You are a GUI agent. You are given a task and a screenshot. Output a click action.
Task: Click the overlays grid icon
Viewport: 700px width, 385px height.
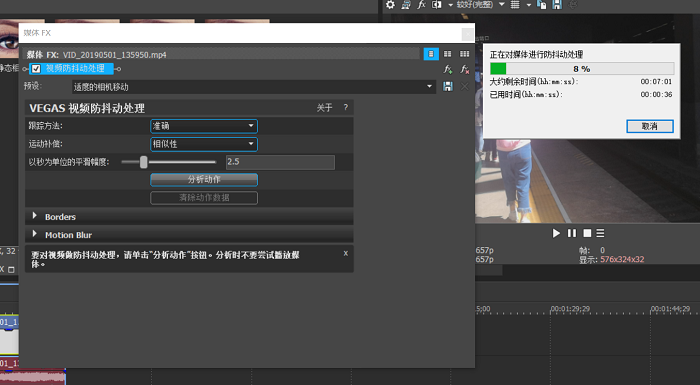click(x=515, y=4)
